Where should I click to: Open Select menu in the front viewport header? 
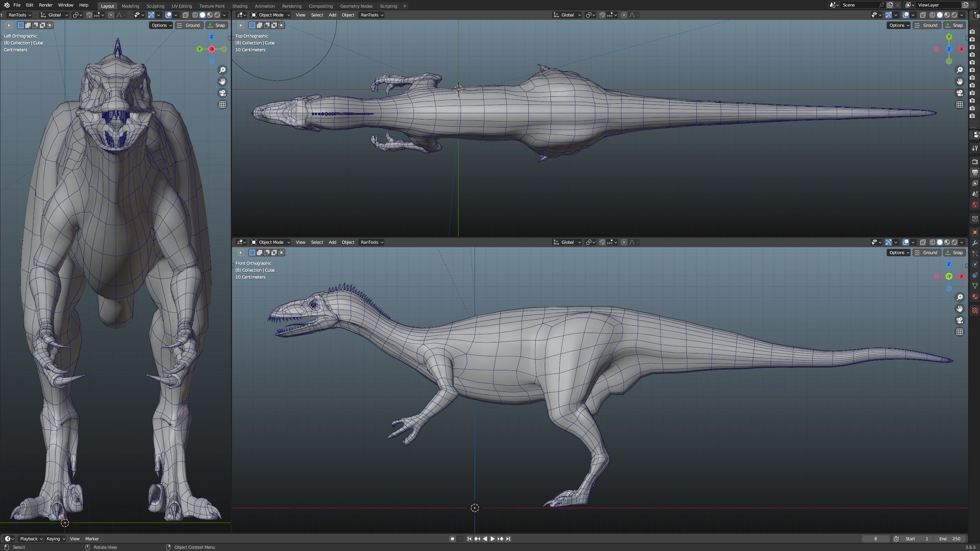[x=317, y=242]
